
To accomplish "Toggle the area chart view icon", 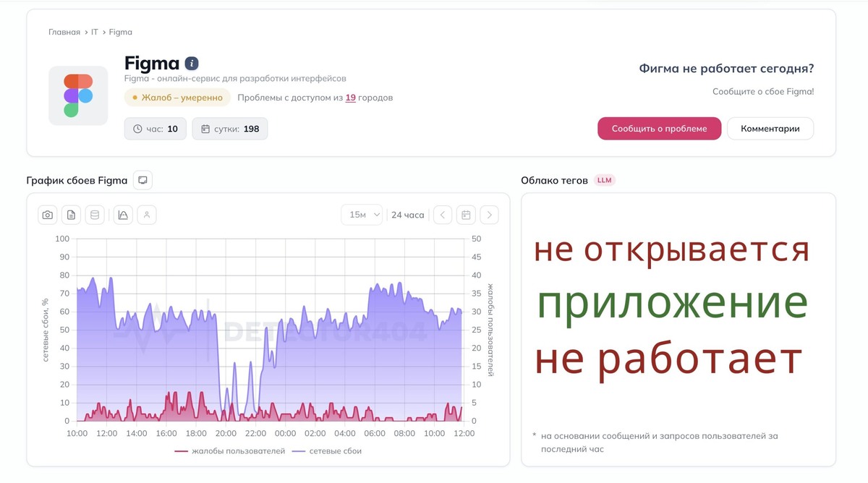I will click(x=123, y=215).
